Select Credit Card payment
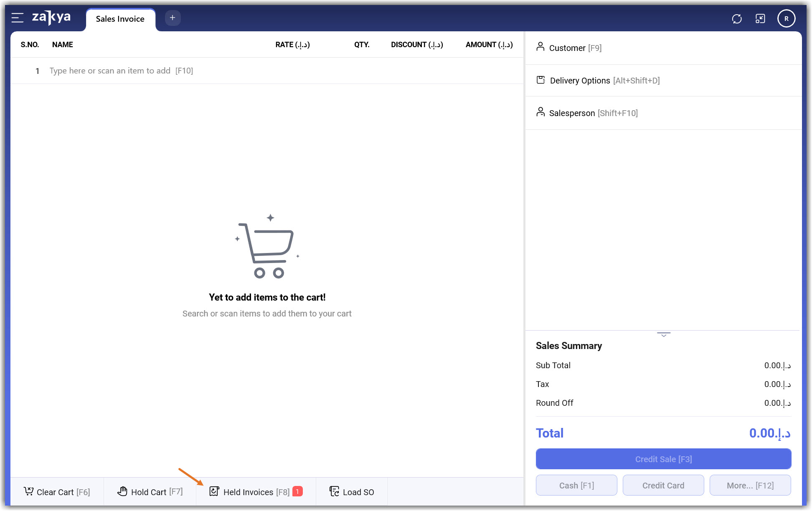The height and width of the screenshot is (511, 812). tap(663, 486)
